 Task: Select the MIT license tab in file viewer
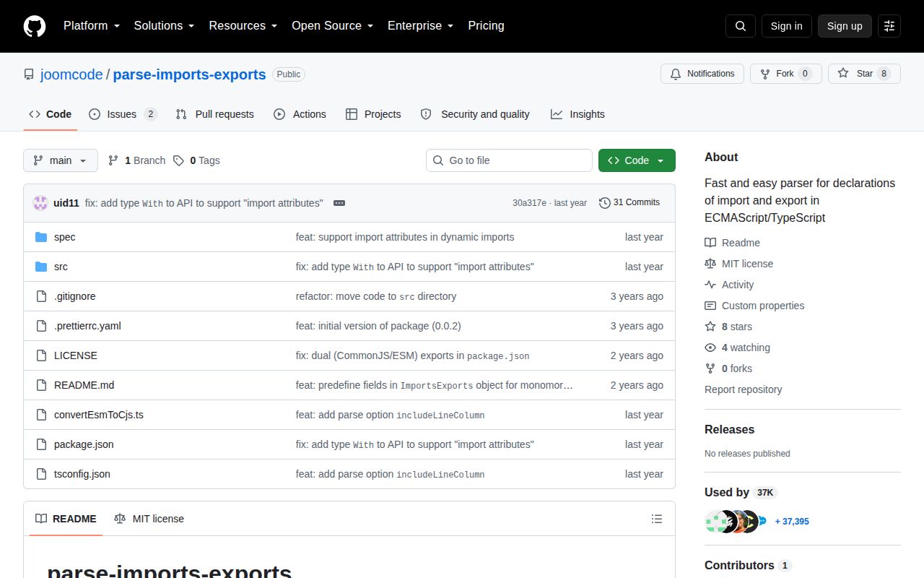149,519
